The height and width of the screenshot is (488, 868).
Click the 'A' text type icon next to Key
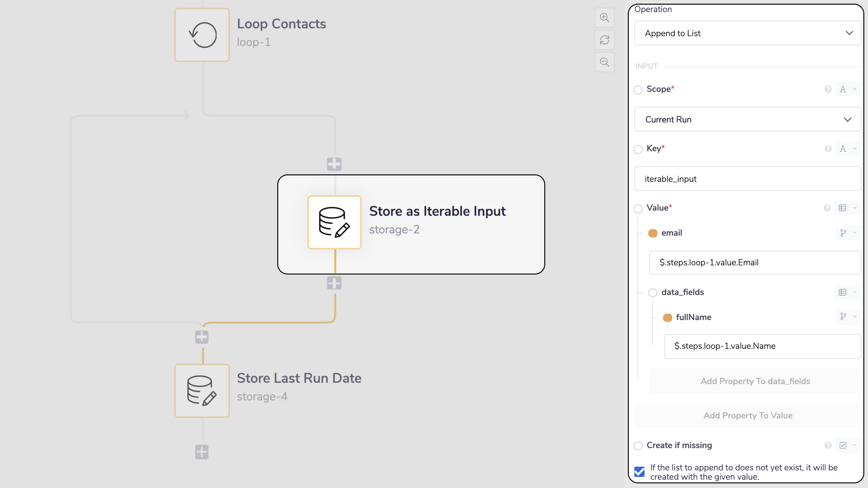pos(843,148)
